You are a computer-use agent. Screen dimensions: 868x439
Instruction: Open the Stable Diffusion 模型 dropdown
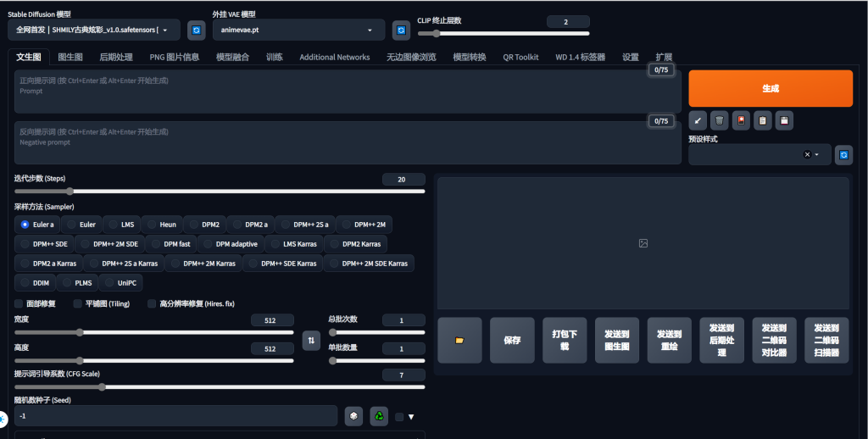pos(93,31)
